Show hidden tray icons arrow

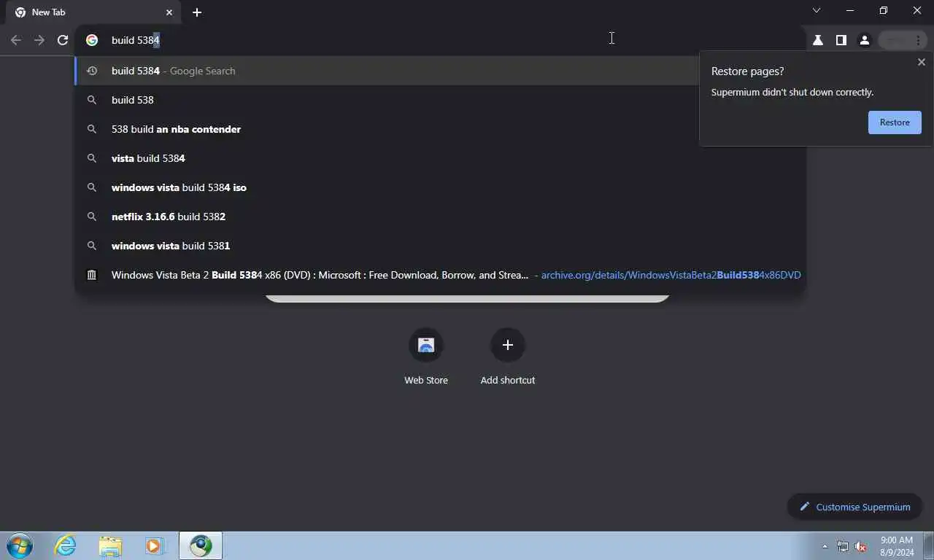825,546
